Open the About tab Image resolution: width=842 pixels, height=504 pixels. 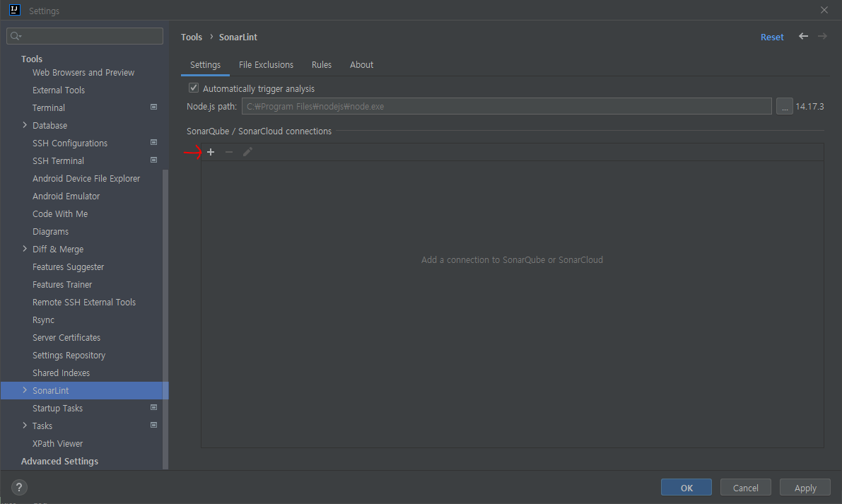pos(361,65)
